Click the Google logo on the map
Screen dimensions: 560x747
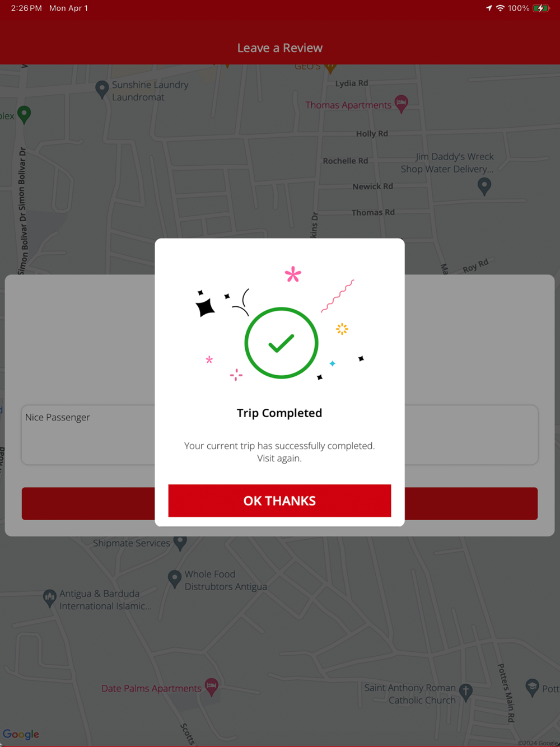pyautogui.click(x=21, y=734)
